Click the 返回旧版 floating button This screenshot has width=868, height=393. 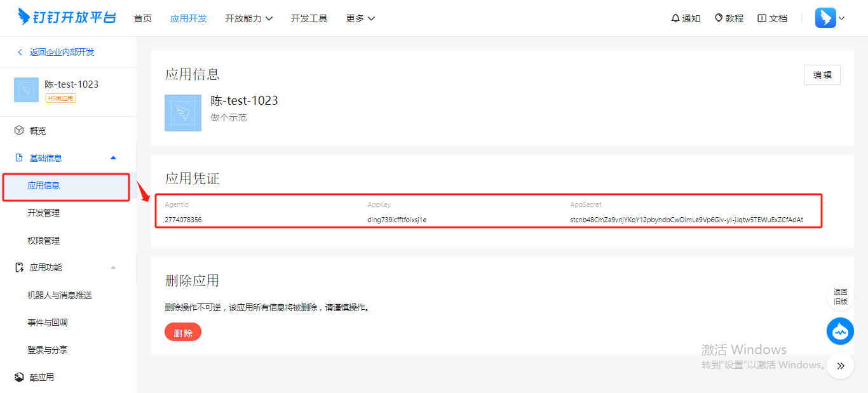click(x=840, y=296)
